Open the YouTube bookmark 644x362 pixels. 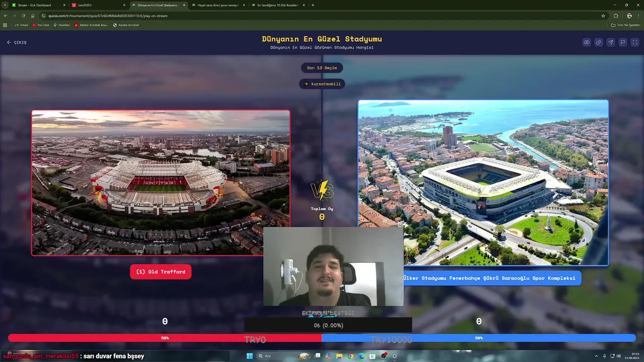point(41,25)
